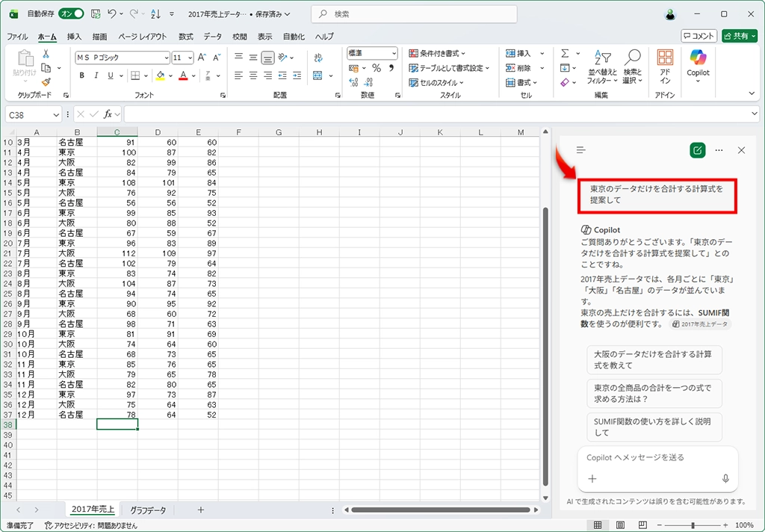765x532 pixels.
Task: Expand the font name dropdown
Action: (x=165, y=58)
